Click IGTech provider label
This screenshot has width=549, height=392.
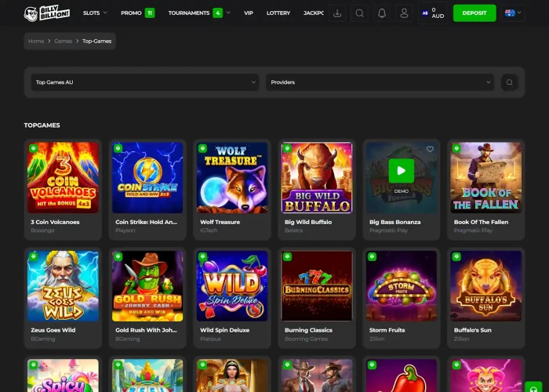(209, 230)
